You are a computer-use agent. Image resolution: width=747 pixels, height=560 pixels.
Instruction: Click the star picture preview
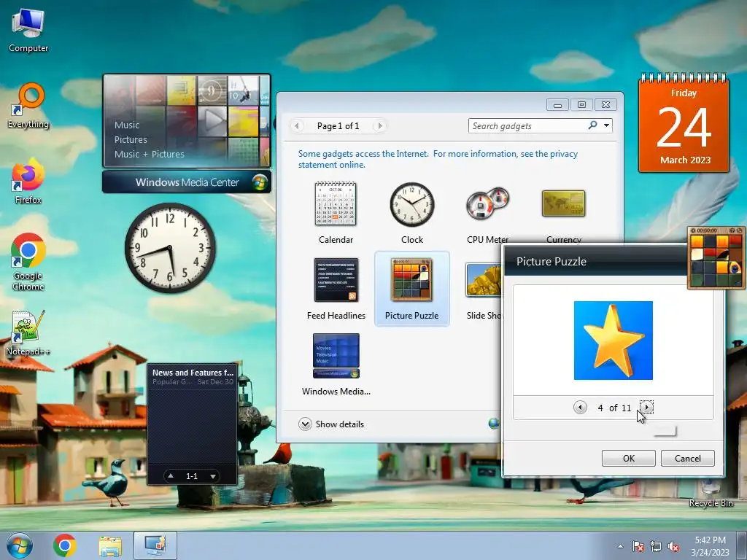pos(613,341)
